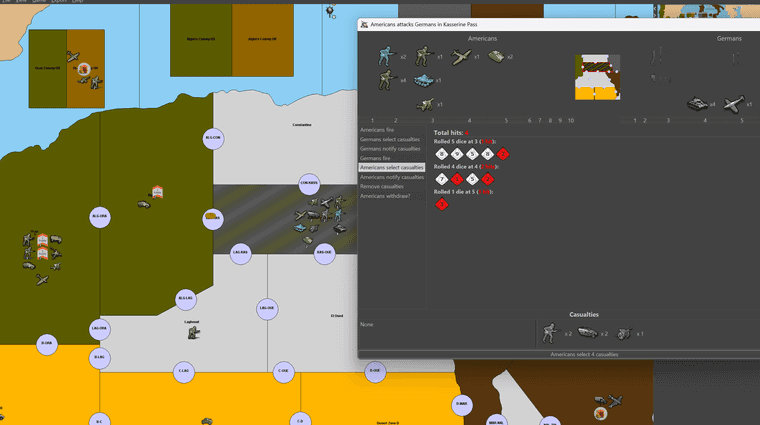The width and height of the screenshot is (760, 425).
Task: Select the 'Americans fire' battle step
Action: [x=378, y=130]
